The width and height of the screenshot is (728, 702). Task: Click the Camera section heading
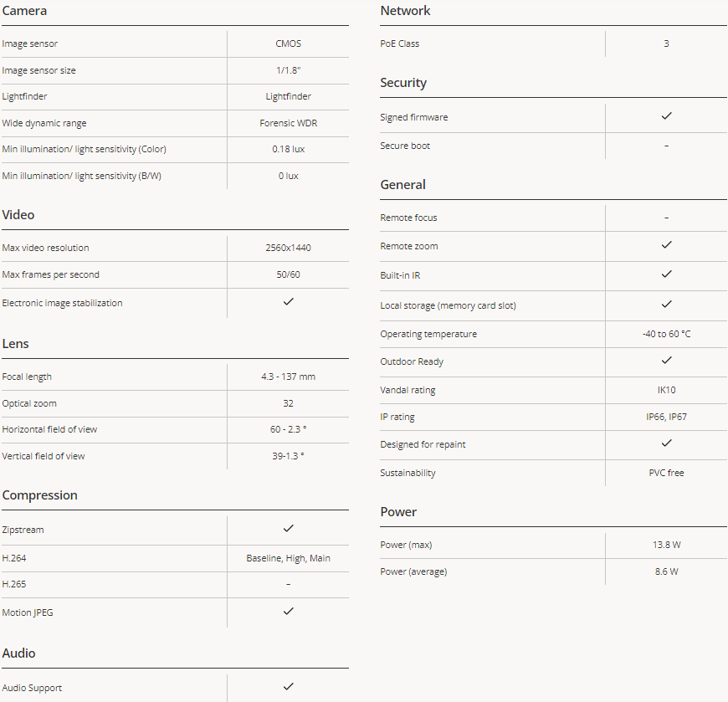[24, 11]
